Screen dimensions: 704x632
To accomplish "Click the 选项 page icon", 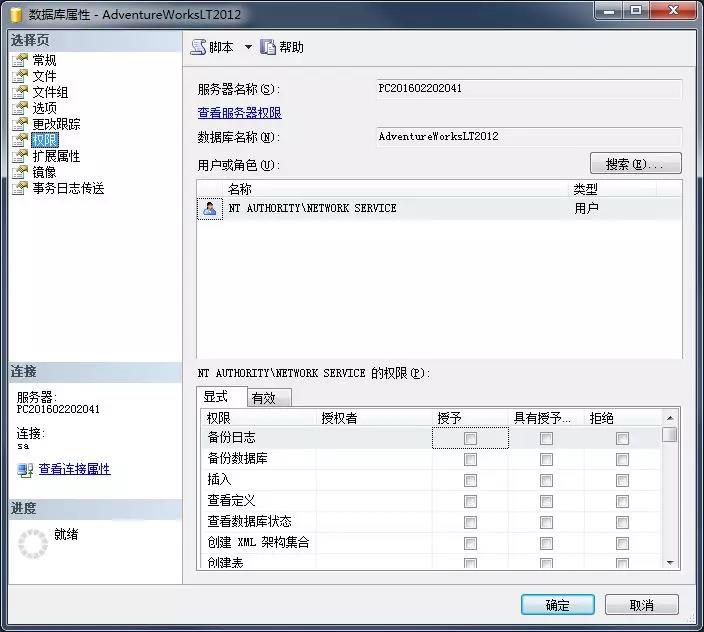I will click(20, 108).
